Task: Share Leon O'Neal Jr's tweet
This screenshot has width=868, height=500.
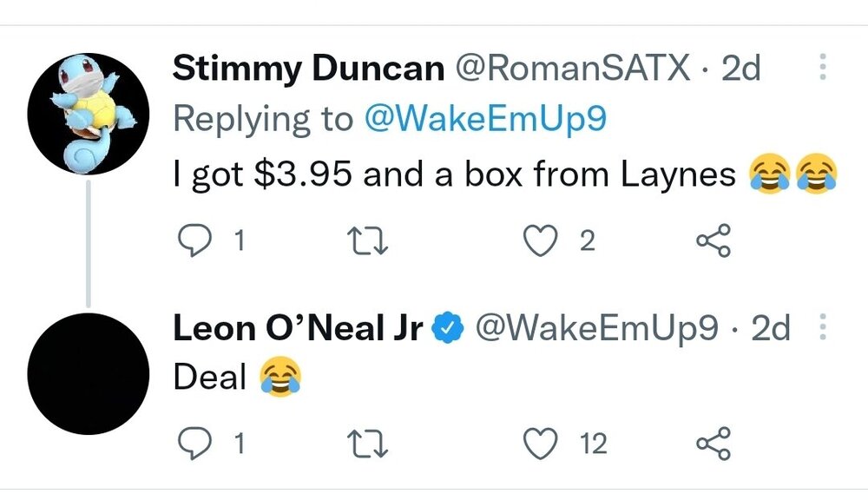Action: tap(714, 444)
